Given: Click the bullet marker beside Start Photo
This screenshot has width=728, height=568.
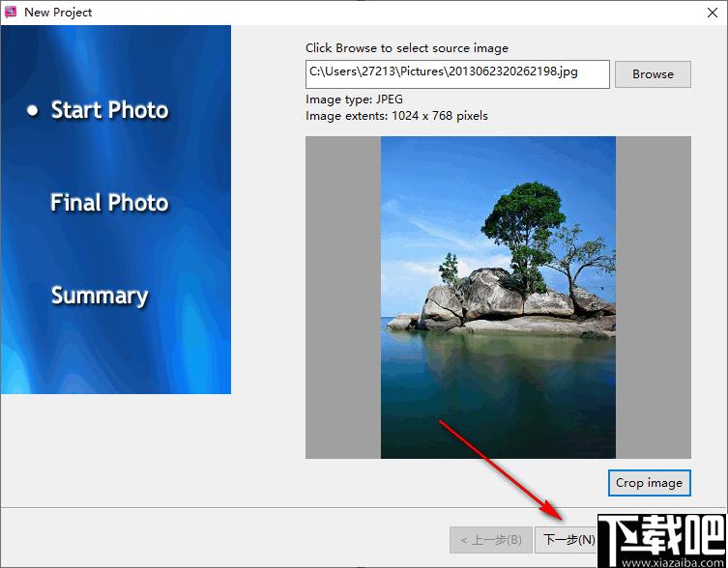Looking at the screenshot, I should [33, 110].
